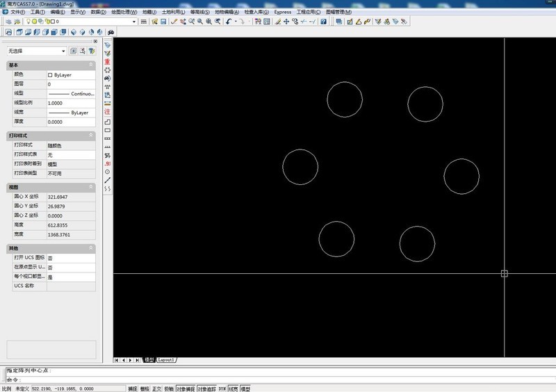556x392 pixels.
Task: Click the ByLayer lineweight property field
Action: [x=71, y=113]
